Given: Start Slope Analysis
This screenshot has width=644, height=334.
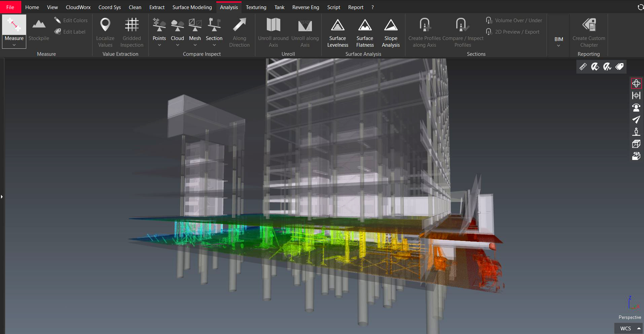Looking at the screenshot, I should (x=391, y=33).
